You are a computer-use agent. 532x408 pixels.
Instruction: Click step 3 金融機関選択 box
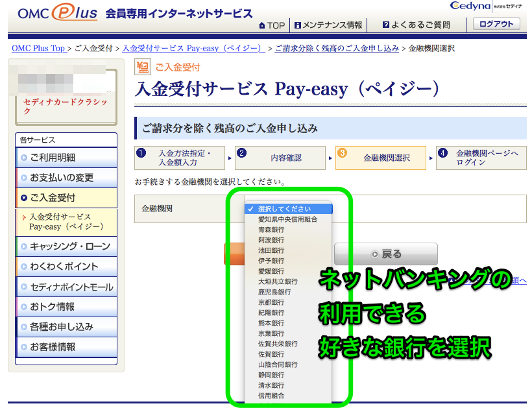click(x=381, y=158)
